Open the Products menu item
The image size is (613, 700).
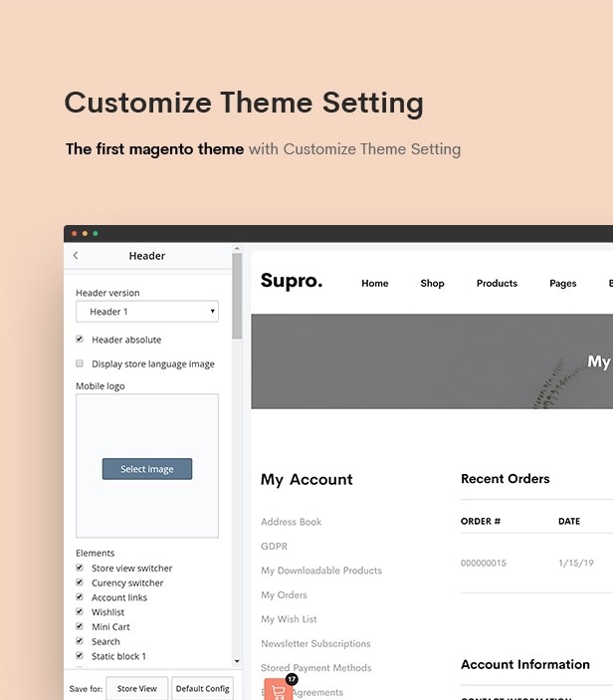[497, 283]
